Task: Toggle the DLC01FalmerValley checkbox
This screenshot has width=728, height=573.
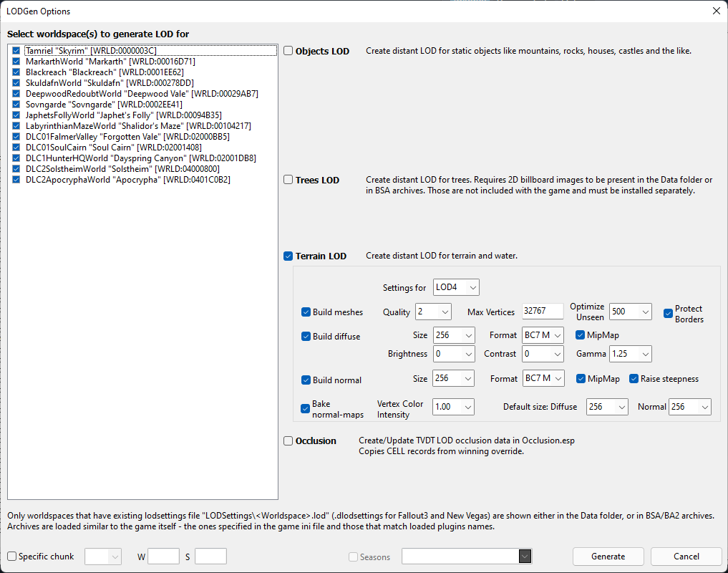Action: pos(16,137)
